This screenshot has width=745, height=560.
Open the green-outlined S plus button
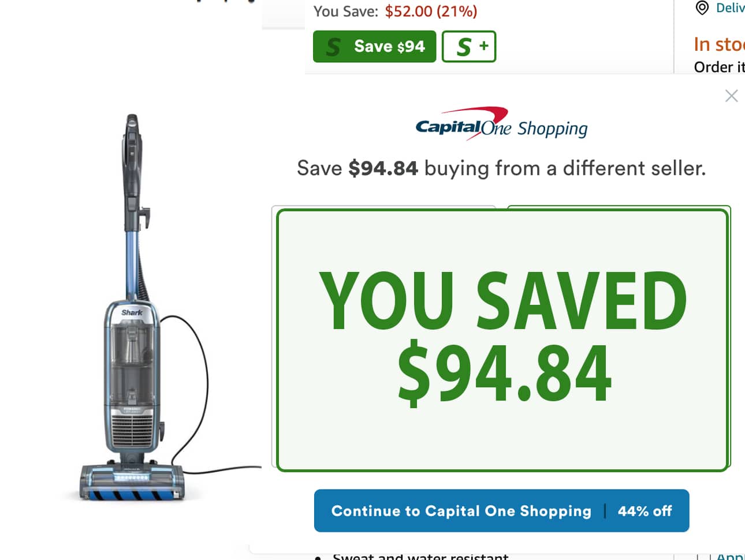[x=469, y=46]
